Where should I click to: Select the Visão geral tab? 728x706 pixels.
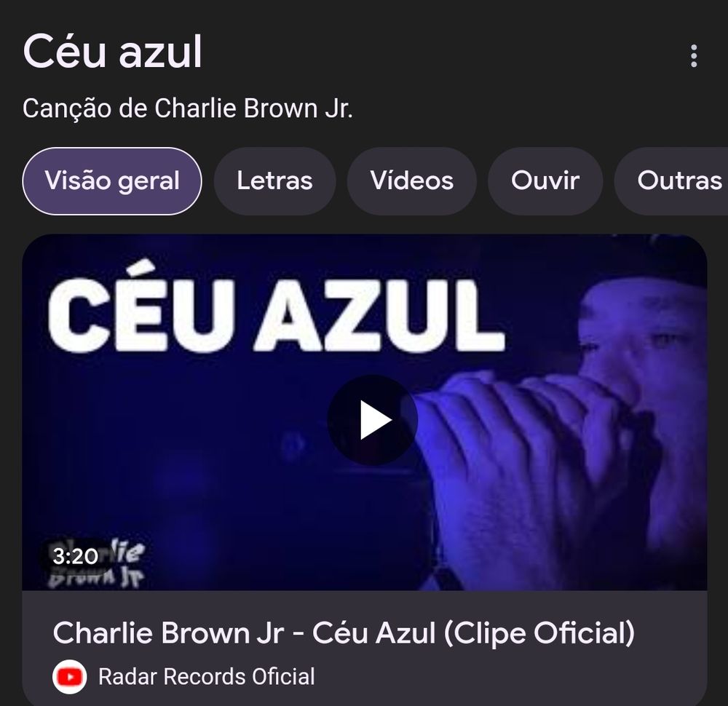pos(112,181)
